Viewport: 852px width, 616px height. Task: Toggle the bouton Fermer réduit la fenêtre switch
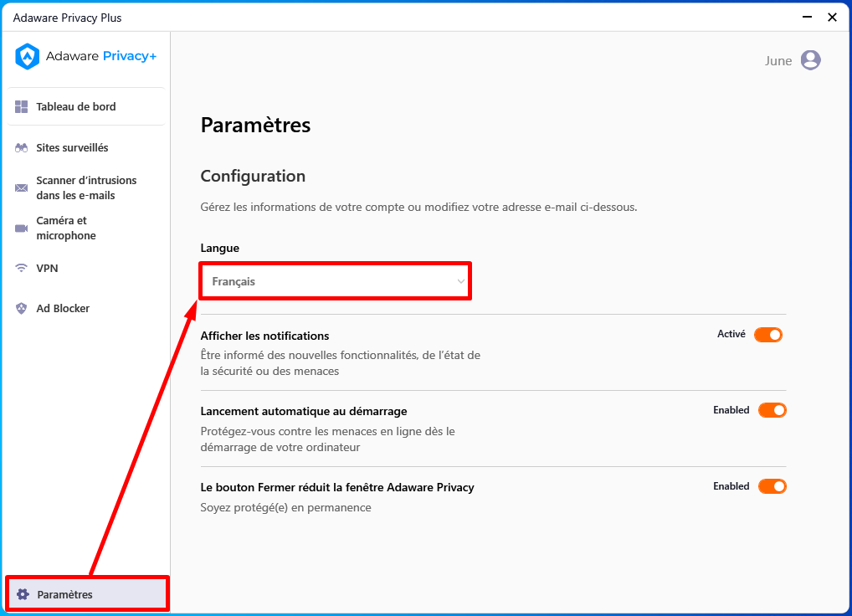pyautogui.click(x=772, y=486)
